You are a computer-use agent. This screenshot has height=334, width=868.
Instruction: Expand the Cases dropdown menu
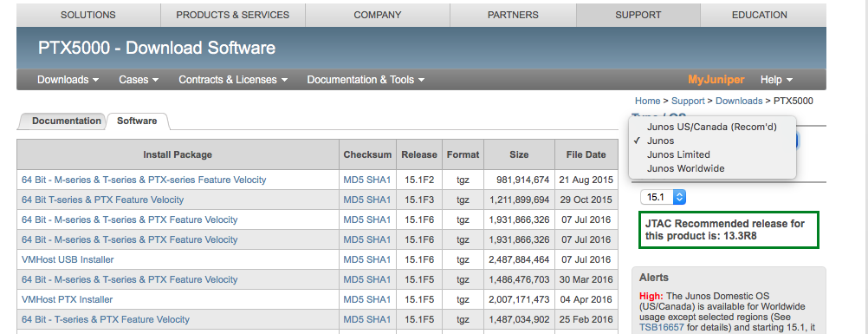click(x=139, y=80)
